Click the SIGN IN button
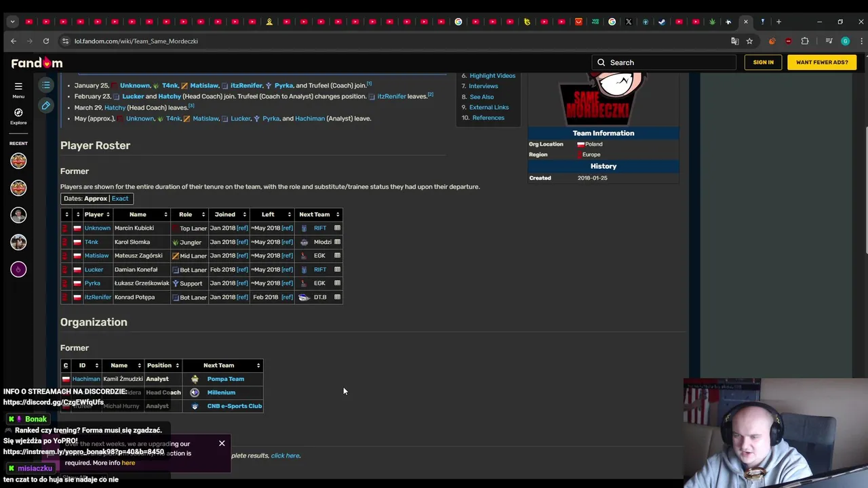 763,62
